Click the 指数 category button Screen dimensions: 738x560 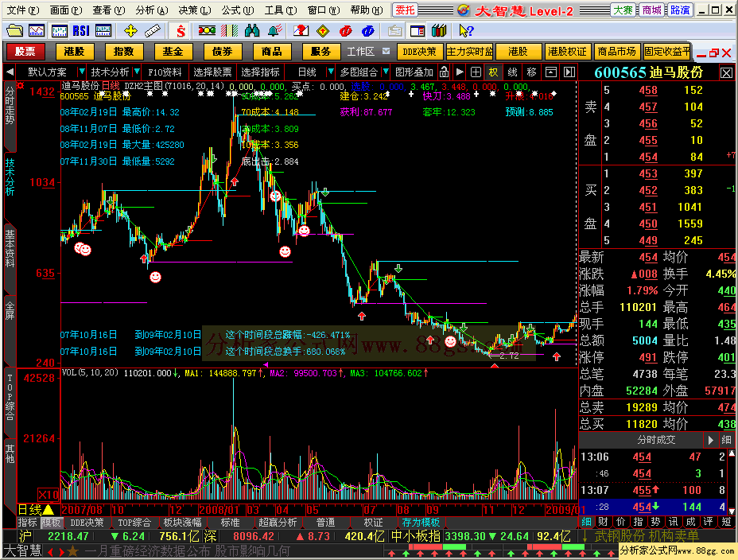[x=124, y=51]
